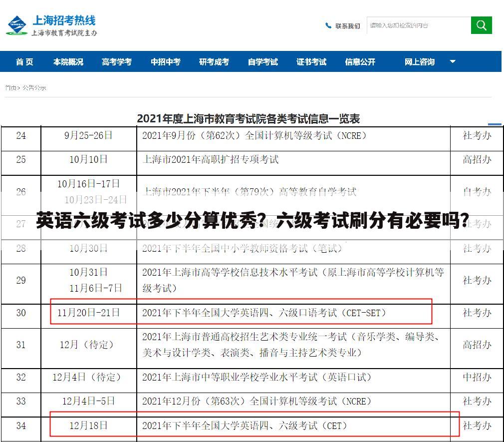
Task: Click the table title 2021年度上海市教育考试院各类考试信息一览表
Action: (x=248, y=119)
